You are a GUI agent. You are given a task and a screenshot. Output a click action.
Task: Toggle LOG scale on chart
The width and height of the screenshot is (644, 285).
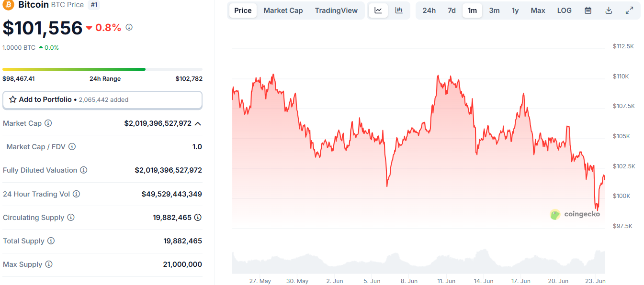[564, 11]
